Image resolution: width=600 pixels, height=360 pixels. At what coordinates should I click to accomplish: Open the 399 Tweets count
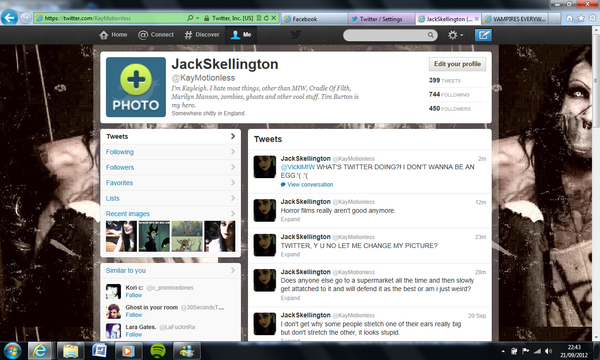[x=445, y=80]
